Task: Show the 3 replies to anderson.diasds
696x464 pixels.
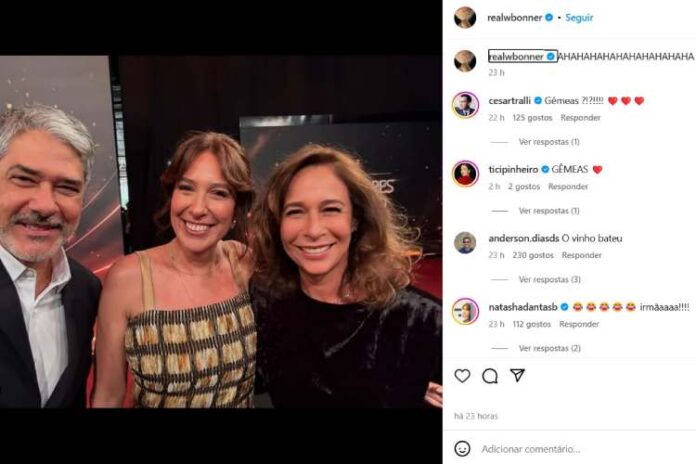Action: (548, 280)
